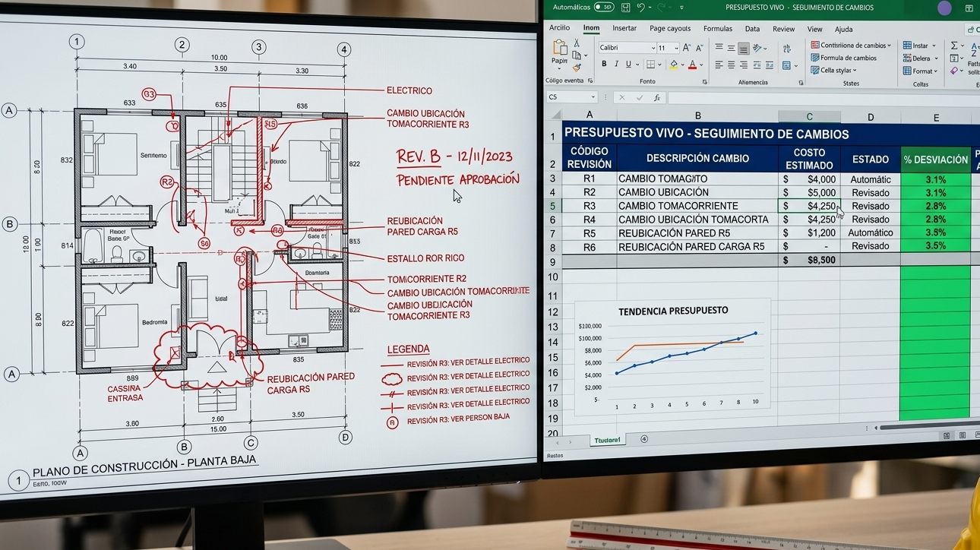Align text right in the cell
980x550 pixels.
pyautogui.click(x=744, y=65)
